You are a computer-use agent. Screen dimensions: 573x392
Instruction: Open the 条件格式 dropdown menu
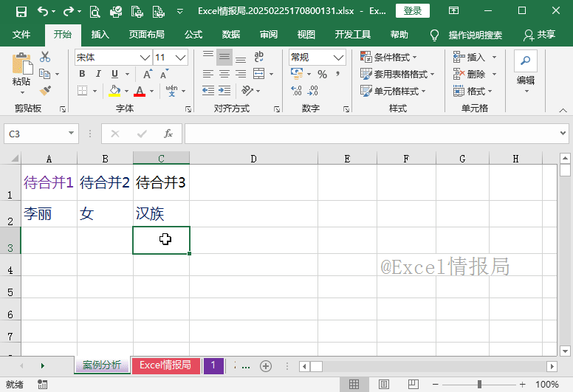pos(389,57)
